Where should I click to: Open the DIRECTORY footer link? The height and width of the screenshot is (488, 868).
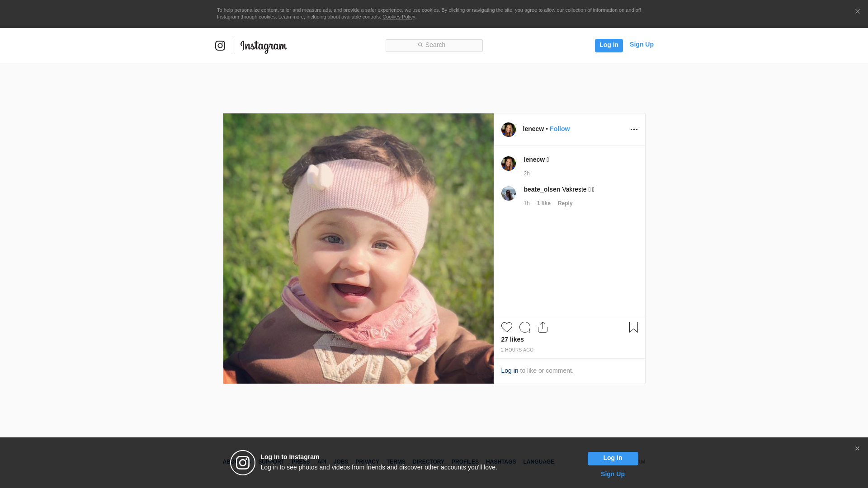428,462
